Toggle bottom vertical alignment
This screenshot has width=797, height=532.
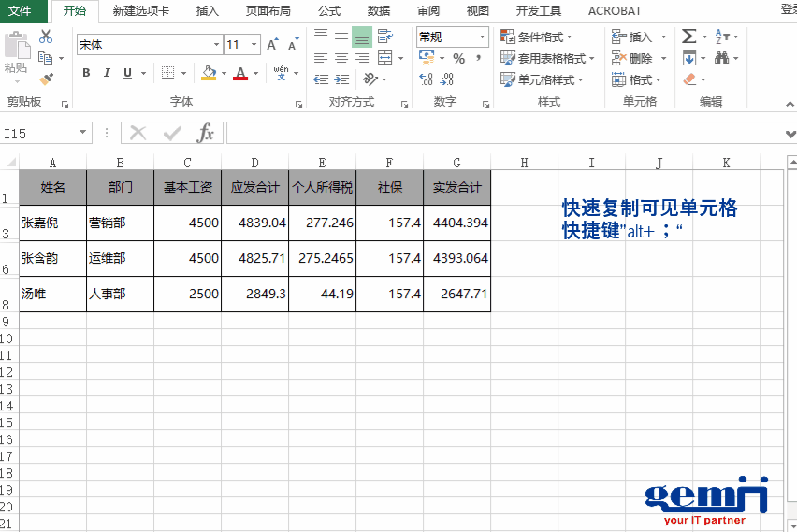[x=362, y=36]
